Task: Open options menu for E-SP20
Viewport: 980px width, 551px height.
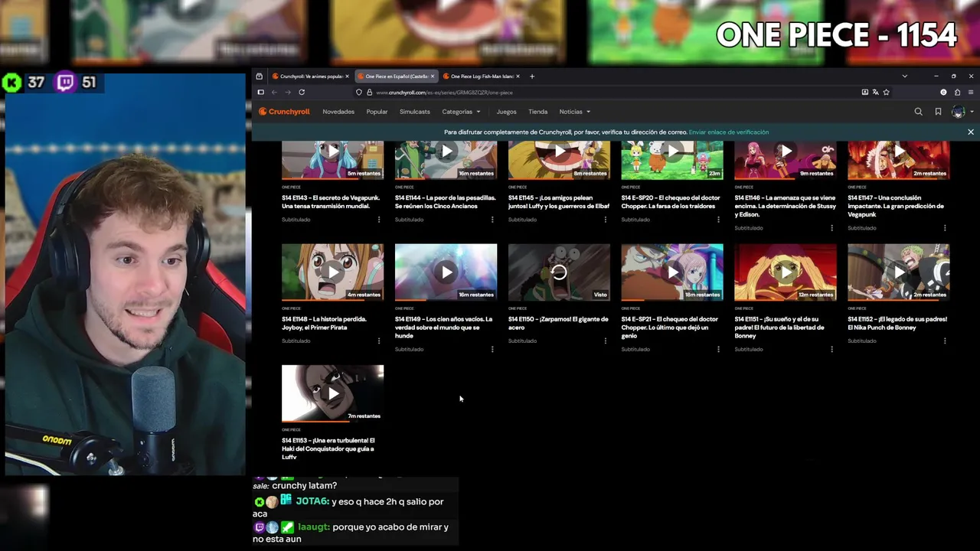Action: [718, 220]
